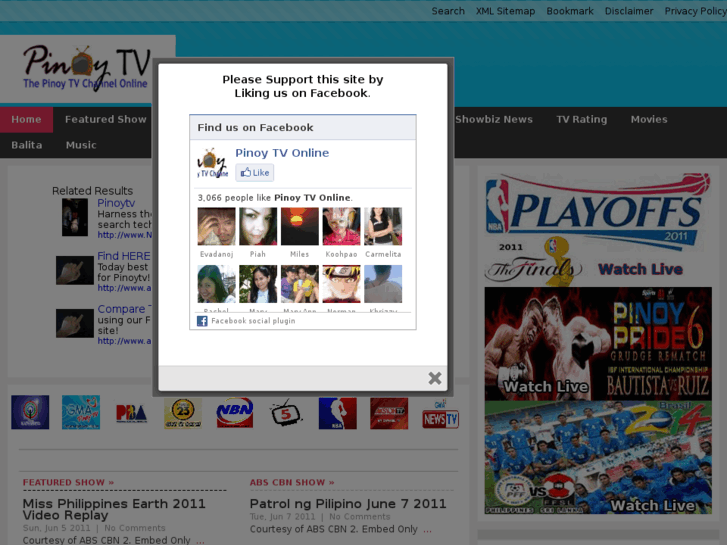Open Evadanoj's profile picture
The width and height of the screenshot is (727, 545).
coord(217,226)
